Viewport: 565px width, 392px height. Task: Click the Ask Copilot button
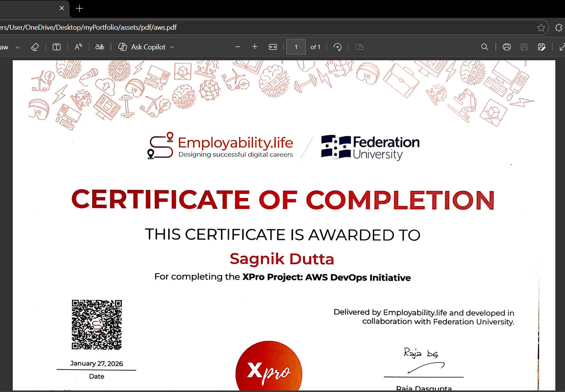(142, 47)
